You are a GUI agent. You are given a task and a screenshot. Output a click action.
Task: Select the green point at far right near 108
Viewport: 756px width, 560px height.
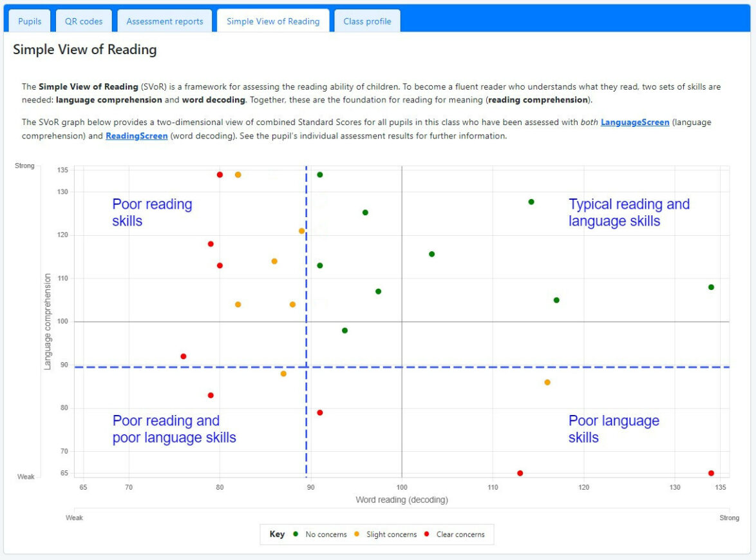click(711, 287)
